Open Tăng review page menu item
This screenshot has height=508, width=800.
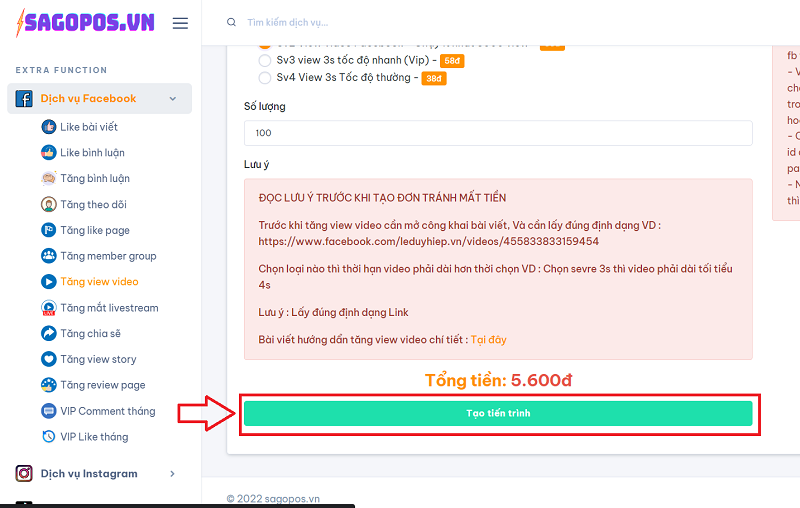pos(102,385)
